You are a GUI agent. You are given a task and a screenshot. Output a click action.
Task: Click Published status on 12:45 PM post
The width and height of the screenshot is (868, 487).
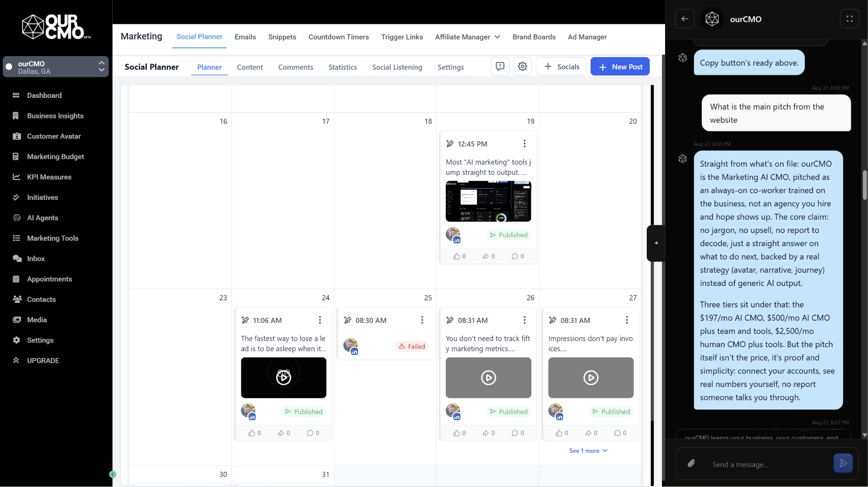coord(508,235)
